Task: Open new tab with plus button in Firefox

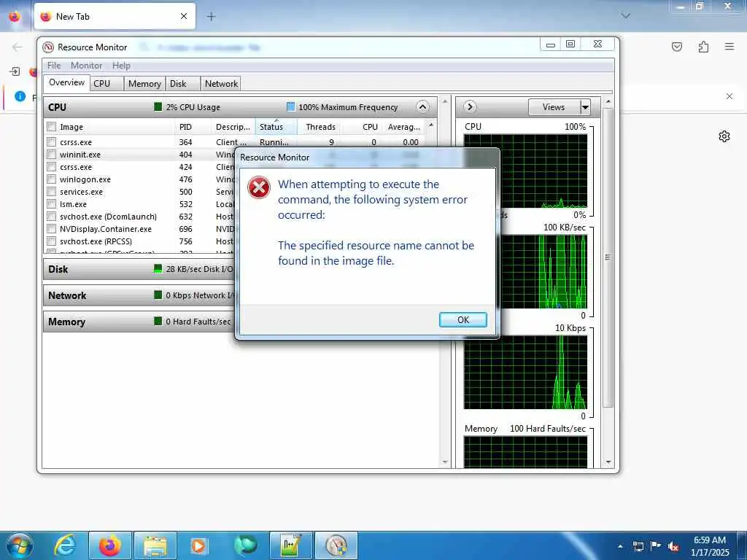Action: pos(211,16)
